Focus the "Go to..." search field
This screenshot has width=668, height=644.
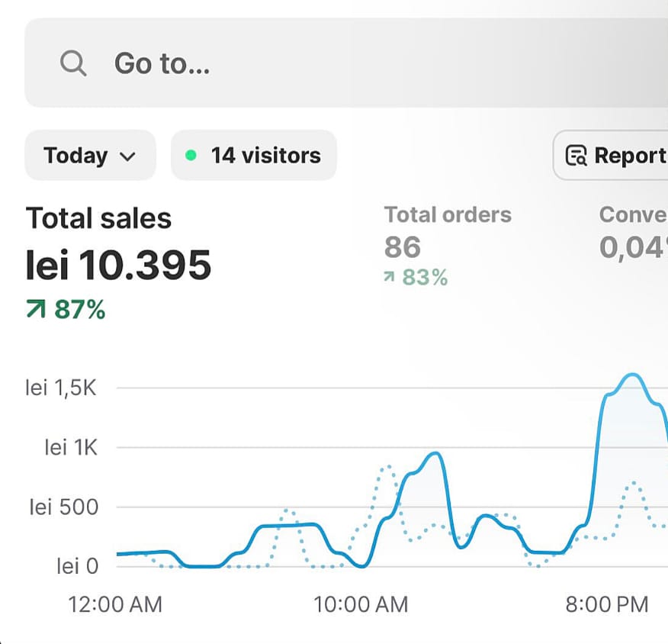pyautogui.click(x=343, y=63)
